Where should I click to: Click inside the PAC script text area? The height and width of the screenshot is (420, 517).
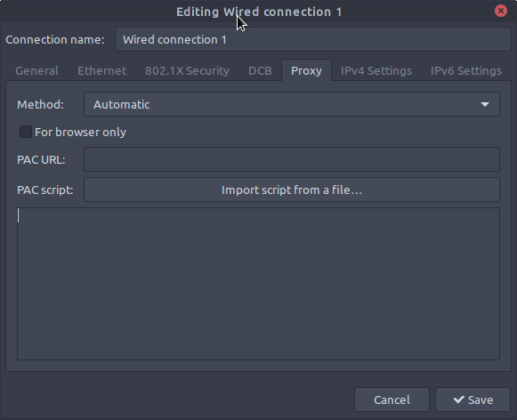(x=258, y=284)
